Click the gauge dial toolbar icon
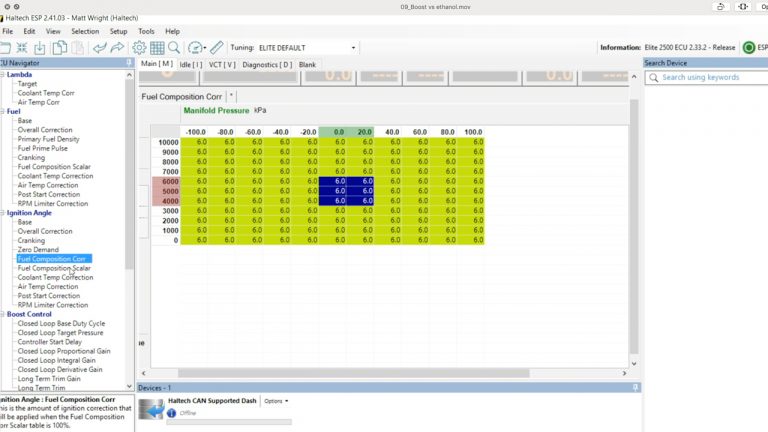The height and width of the screenshot is (432, 768). (194, 47)
